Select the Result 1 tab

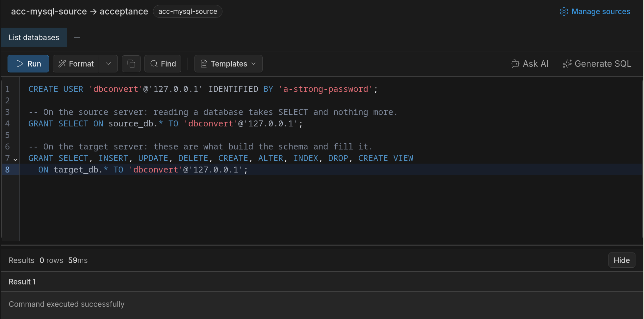[x=22, y=282]
